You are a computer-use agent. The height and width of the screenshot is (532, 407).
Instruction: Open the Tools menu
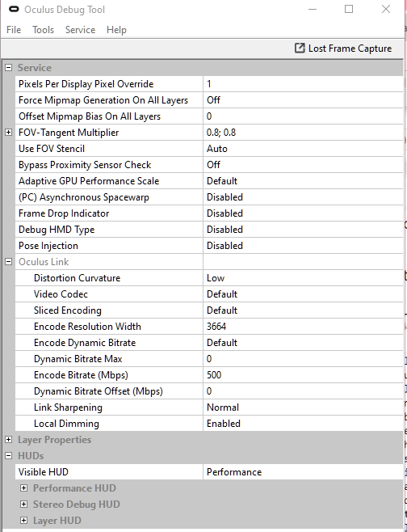(43, 30)
